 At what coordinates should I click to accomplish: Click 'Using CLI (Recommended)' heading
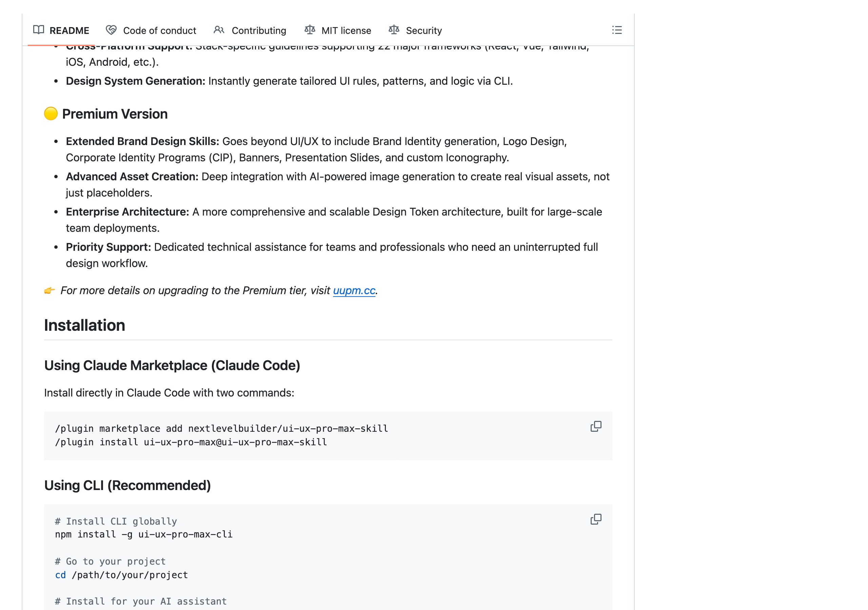pos(127,485)
